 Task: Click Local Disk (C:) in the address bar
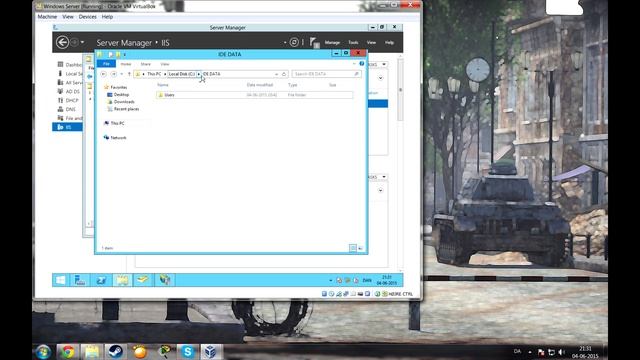click(182, 74)
